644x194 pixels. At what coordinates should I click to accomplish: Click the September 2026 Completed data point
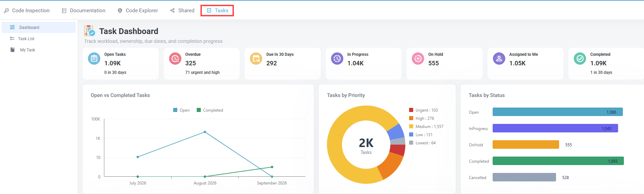click(272, 167)
